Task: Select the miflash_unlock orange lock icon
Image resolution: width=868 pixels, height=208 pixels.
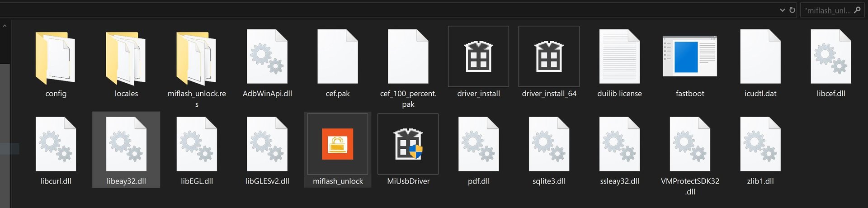Action: 338,144
